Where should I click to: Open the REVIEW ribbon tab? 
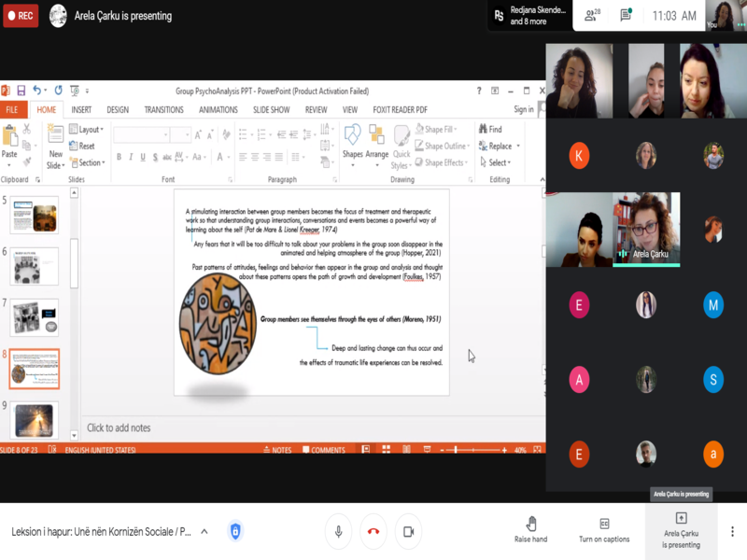tap(316, 109)
